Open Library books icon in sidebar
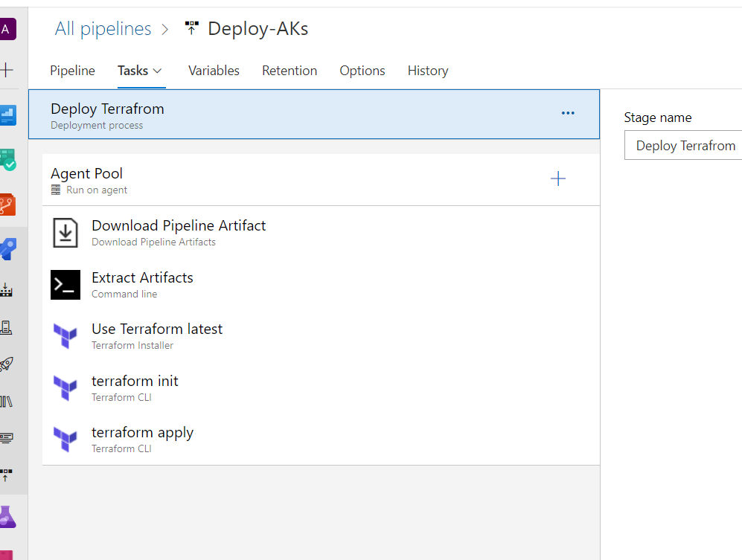 (7, 402)
